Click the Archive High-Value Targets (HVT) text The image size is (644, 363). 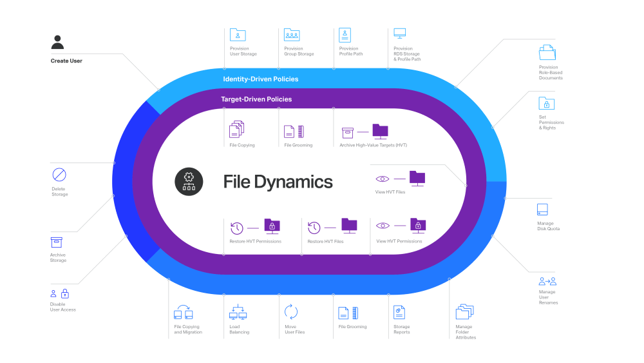pyautogui.click(x=374, y=145)
